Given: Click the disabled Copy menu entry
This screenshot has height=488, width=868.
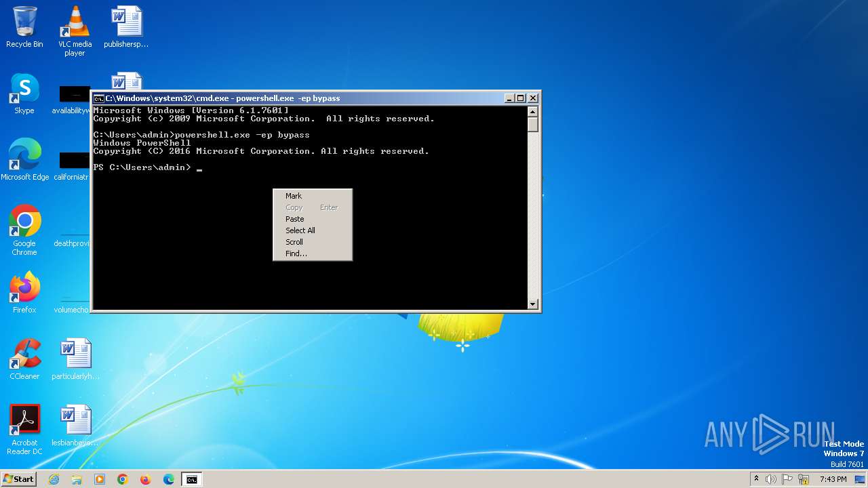Looking at the screenshot, I should (313, 207).
